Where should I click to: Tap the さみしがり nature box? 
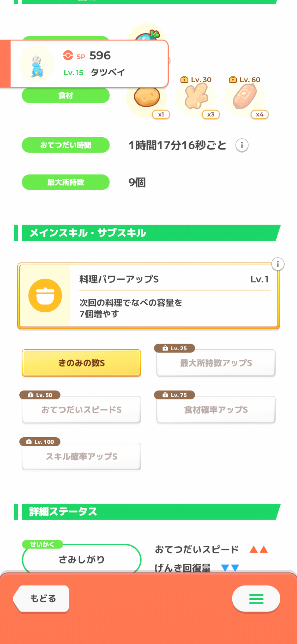tap(81, 559)
